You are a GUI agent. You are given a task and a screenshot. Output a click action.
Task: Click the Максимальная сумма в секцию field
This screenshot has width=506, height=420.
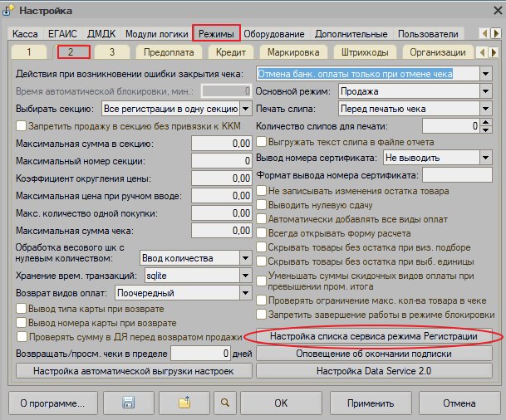[221, 143]
